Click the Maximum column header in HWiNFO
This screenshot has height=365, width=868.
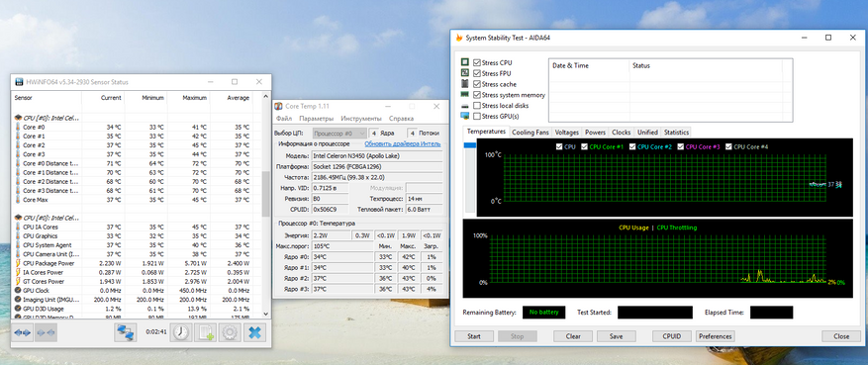(189, 98)
